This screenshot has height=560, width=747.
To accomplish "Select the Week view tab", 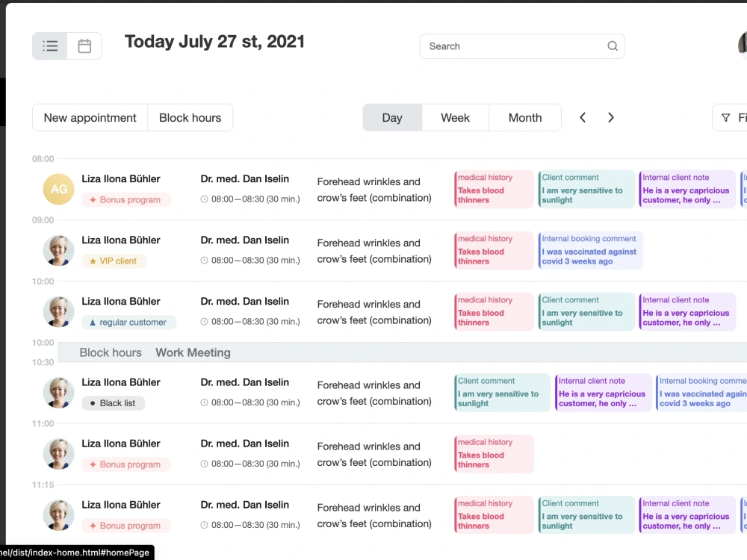I will point(455,118).
